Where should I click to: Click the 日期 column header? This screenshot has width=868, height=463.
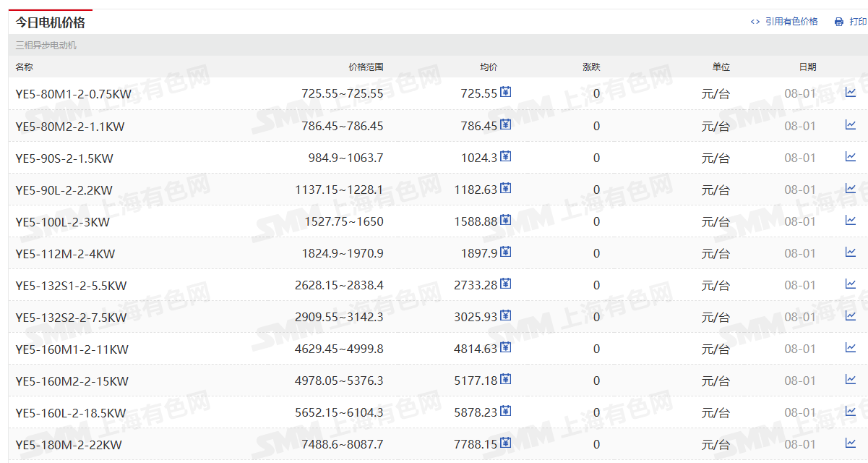(807, 67)
